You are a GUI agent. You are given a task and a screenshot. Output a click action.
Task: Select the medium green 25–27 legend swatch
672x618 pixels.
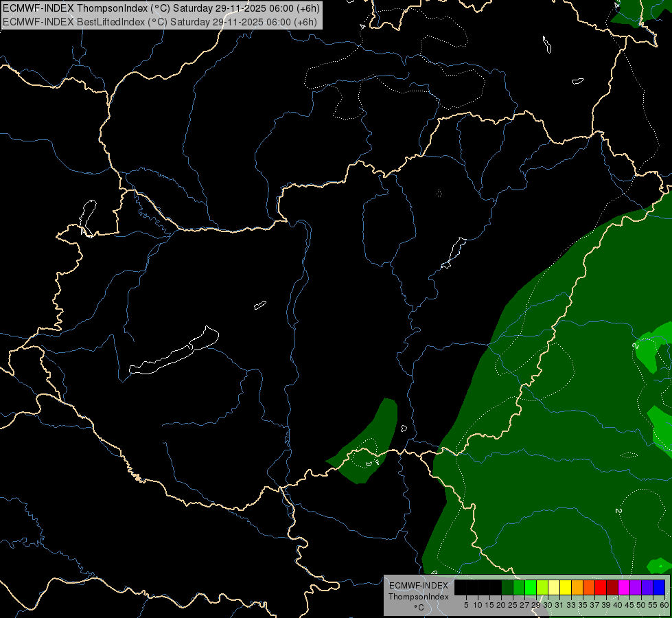point(518,587)
